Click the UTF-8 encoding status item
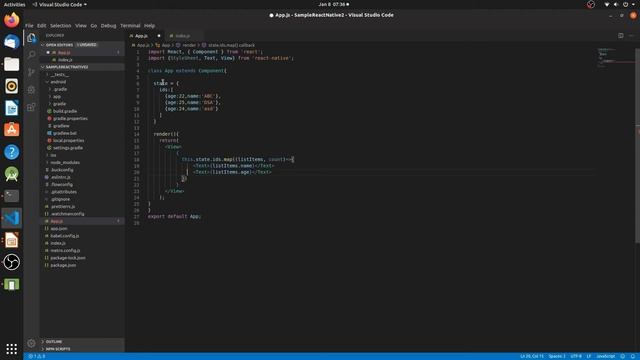640x360 pixels. (x=576, y=356)
